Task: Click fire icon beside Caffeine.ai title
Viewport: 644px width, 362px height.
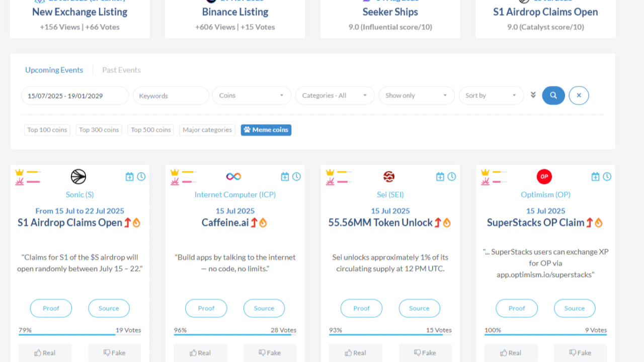Action: 263,222
